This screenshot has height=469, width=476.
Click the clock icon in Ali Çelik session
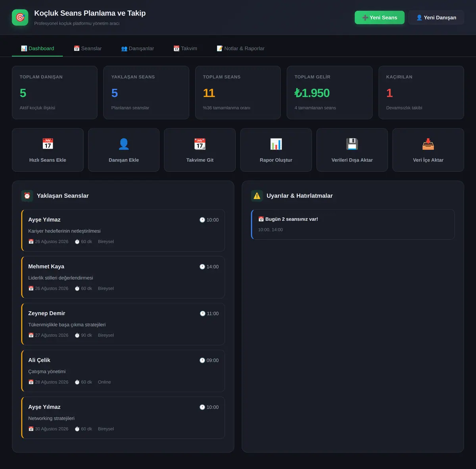click(x=202, y=360)
